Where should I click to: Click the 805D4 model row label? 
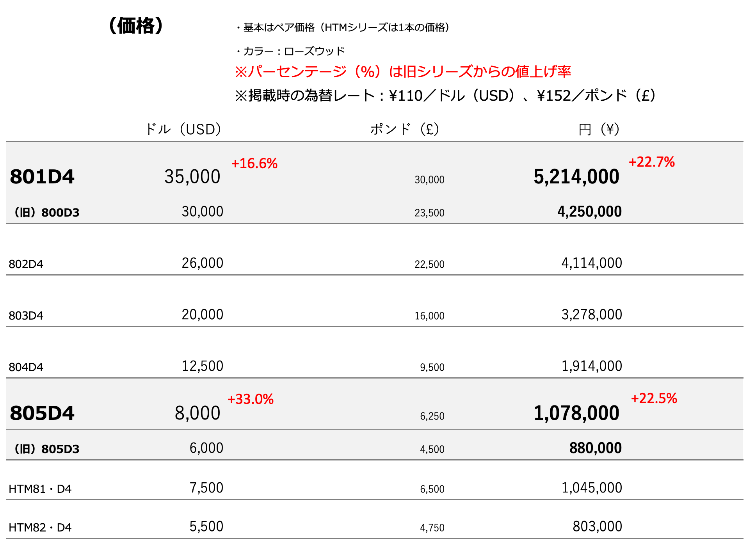[42, 413]
